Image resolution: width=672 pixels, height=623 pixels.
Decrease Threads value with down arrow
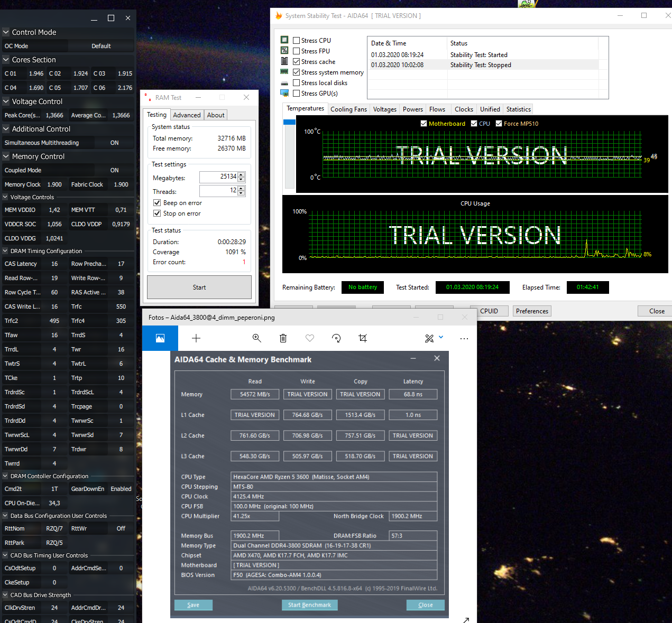[x=241, y=193]
